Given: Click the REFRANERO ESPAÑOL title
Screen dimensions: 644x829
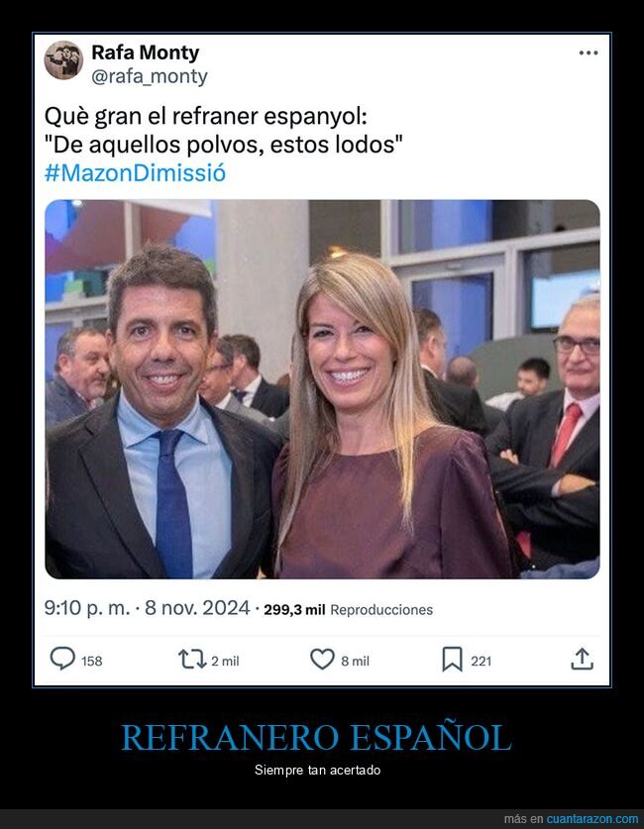Looking at the screenshot, I should pyautogui.click(x=317, y=737).
